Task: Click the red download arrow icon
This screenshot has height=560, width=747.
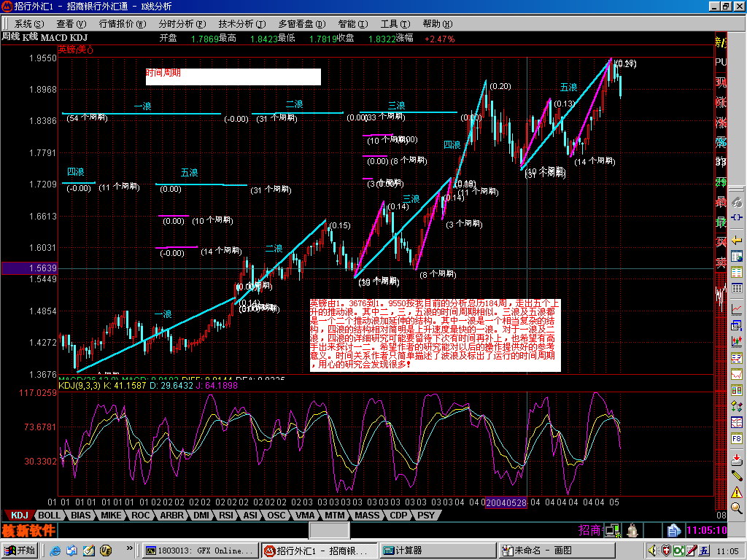Action: pyautogui.click(x=737, y=459)
